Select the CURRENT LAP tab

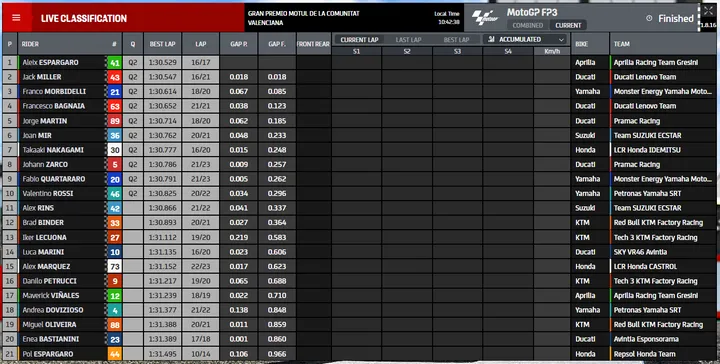(359, 40)
